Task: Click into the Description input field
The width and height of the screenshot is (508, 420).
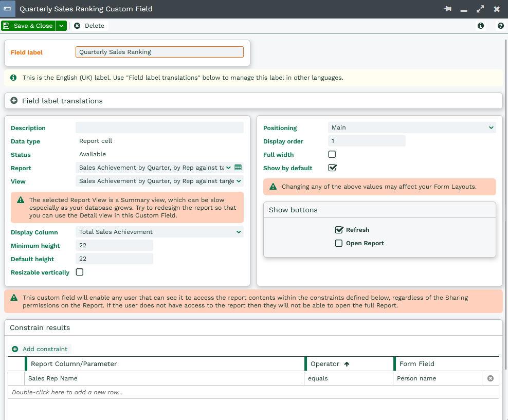Action: coord(159,127)
